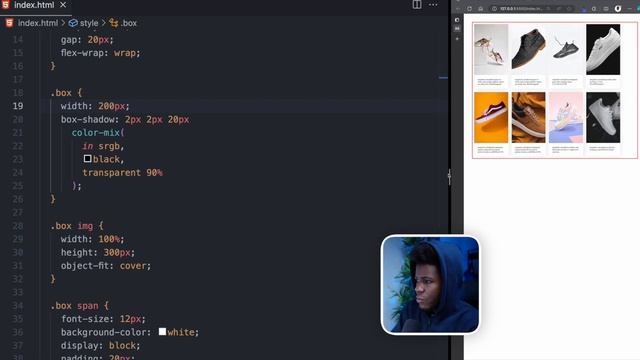Click the second icon in browser sidebar
The width and height of the screenshot is (640, 360).
click(457, 29)
